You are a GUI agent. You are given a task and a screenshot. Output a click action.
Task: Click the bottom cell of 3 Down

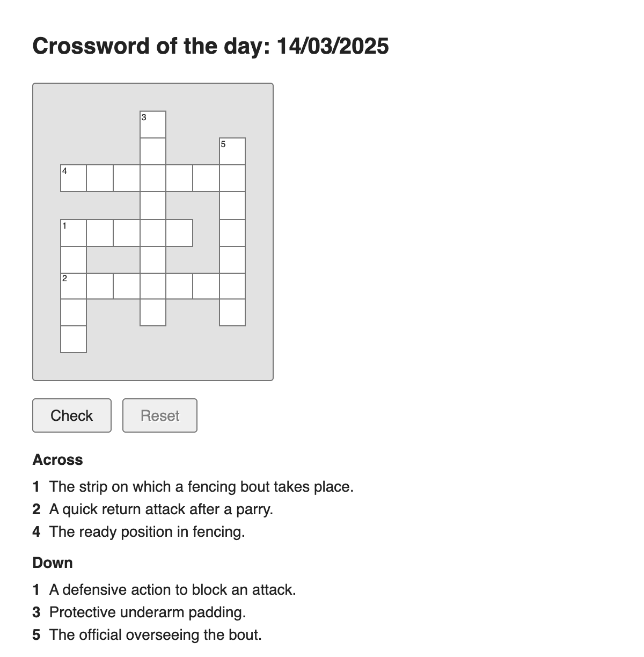pyautogui.click(x=153, y=312)
